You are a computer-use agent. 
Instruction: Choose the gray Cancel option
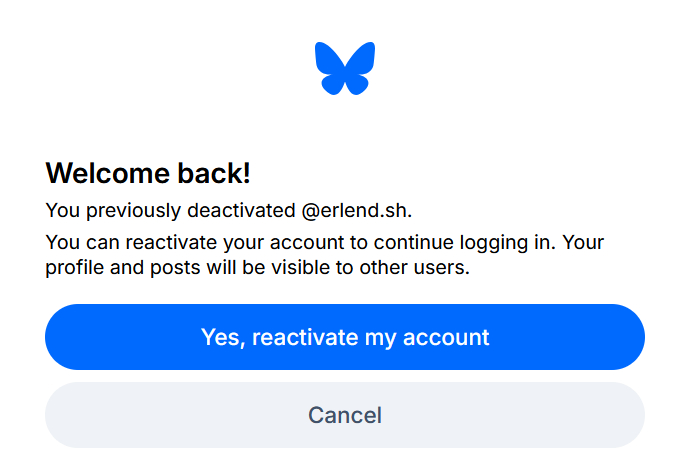345,415
